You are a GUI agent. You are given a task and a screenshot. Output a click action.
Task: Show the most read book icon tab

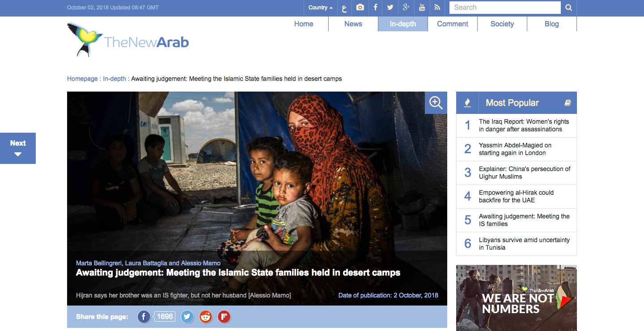(568, 103)
